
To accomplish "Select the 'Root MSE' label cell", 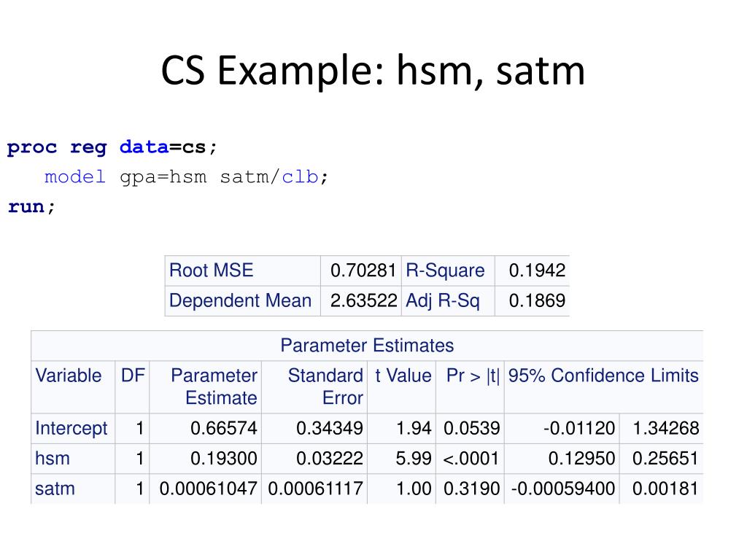I will [x=242, y=271].
